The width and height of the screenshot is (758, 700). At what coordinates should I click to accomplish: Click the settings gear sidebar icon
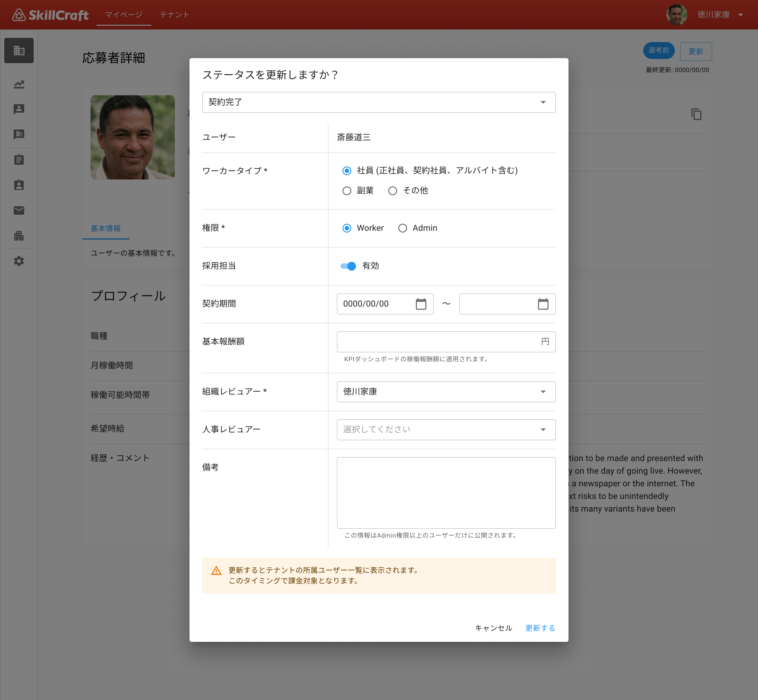19,261
